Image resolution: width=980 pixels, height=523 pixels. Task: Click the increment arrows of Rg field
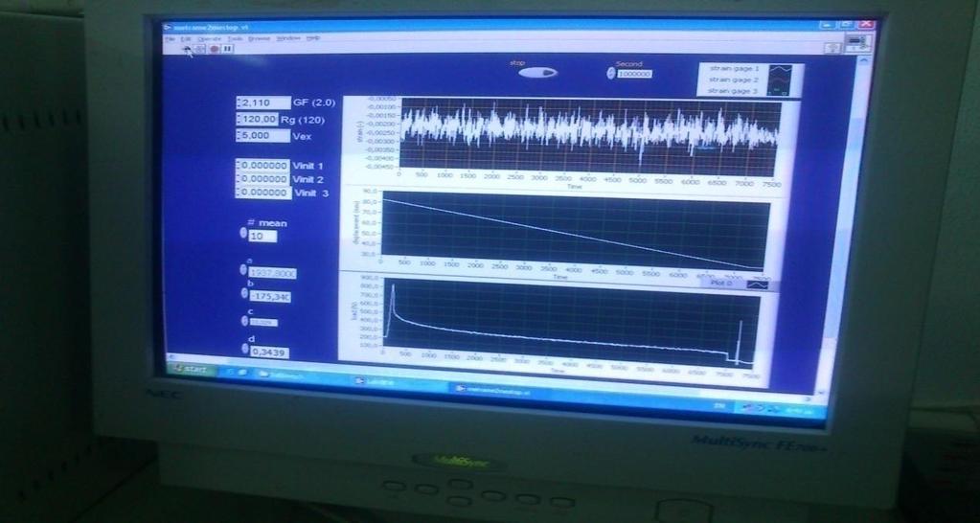pyautogui.click(x=239, y=120)
